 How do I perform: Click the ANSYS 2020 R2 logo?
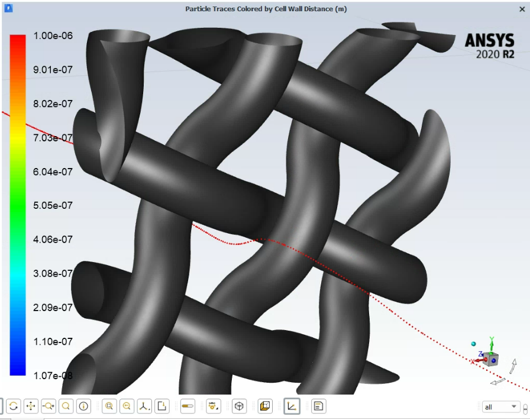point(489,46)
